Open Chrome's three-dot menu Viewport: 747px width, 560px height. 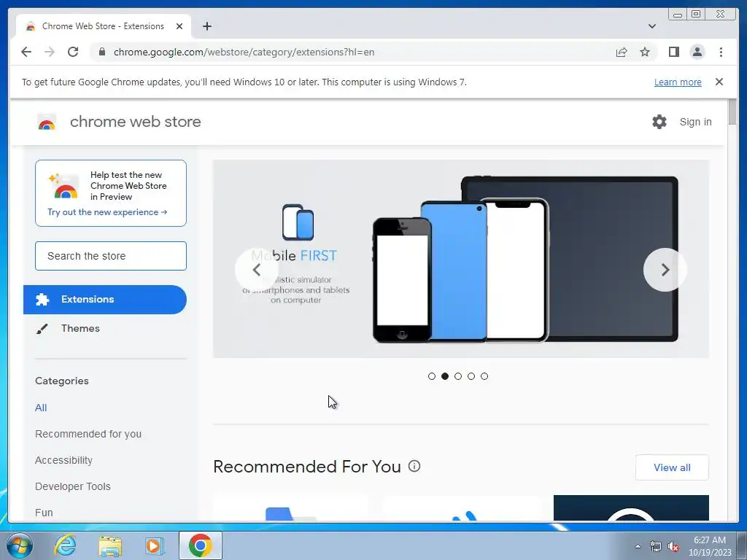[721, 52]
